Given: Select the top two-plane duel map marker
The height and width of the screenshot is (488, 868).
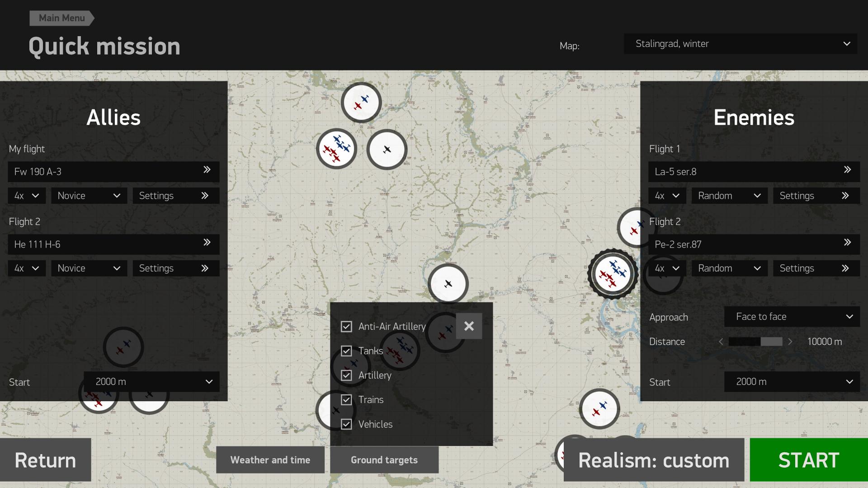Looking at the screenshot, I should pos(361,103).
